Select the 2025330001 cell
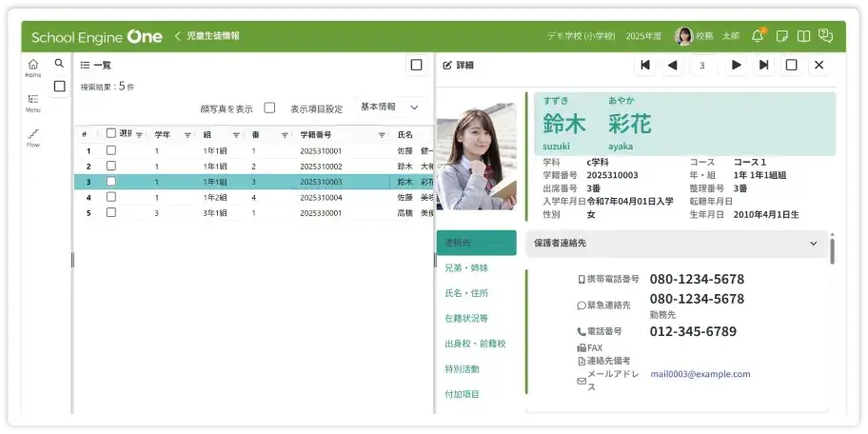The width and height of the screenshot is (868, 434). [321, 212]
